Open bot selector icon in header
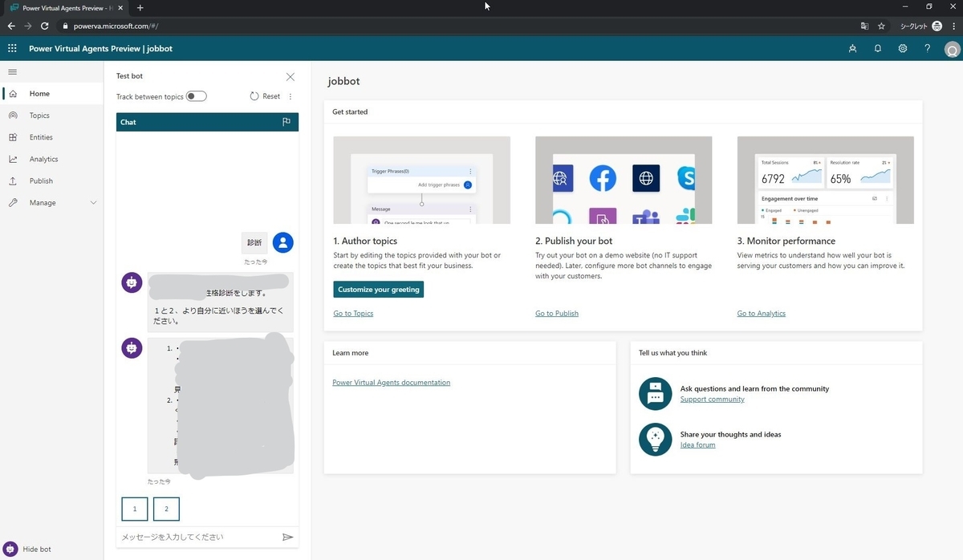Image resolution: width=963 pixels, height=560 pixels. point(852,48)
